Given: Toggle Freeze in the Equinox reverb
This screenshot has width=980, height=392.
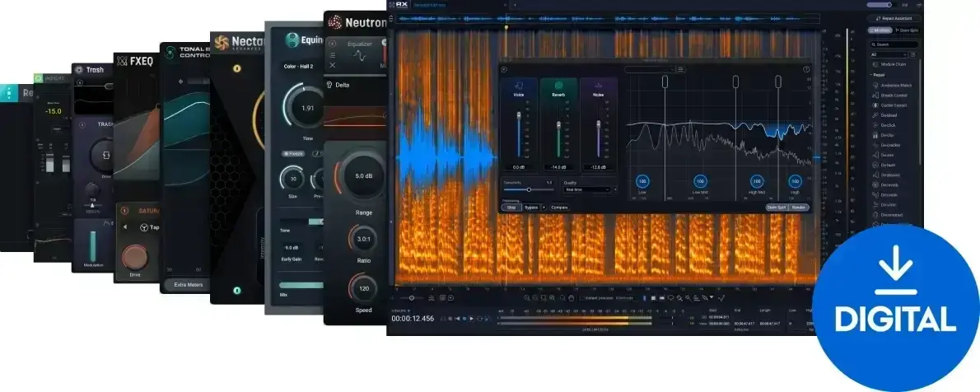Looking at the screenshot, I should [x=292, y=153].
